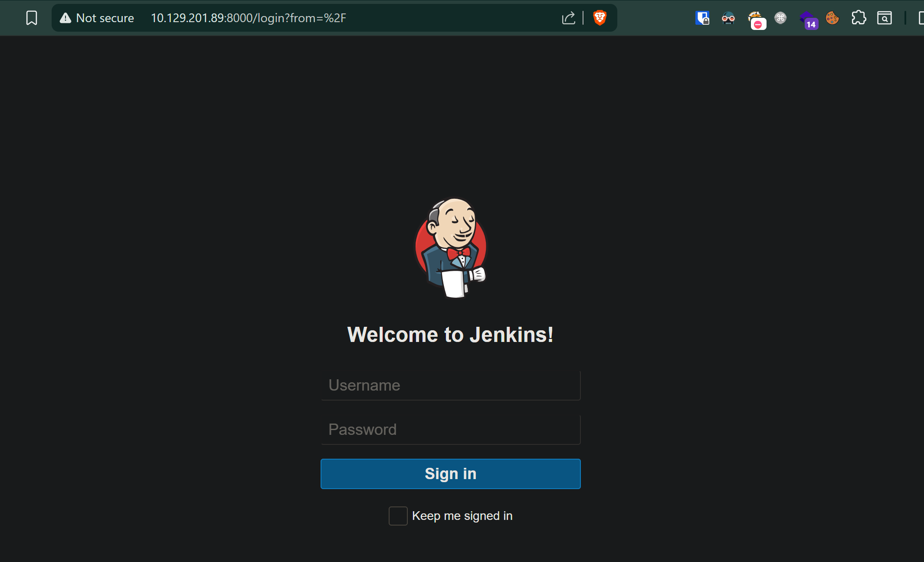The width and height of the screenshot is (924, 562).
Task: Enable the Keep me signed in checkbox
Action: coord(398,516)
